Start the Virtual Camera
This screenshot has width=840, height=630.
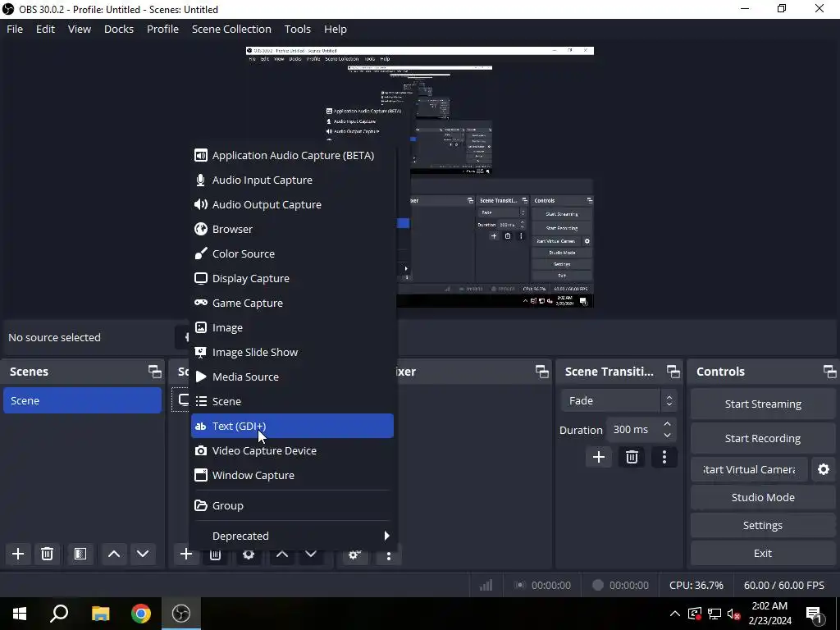749,470
